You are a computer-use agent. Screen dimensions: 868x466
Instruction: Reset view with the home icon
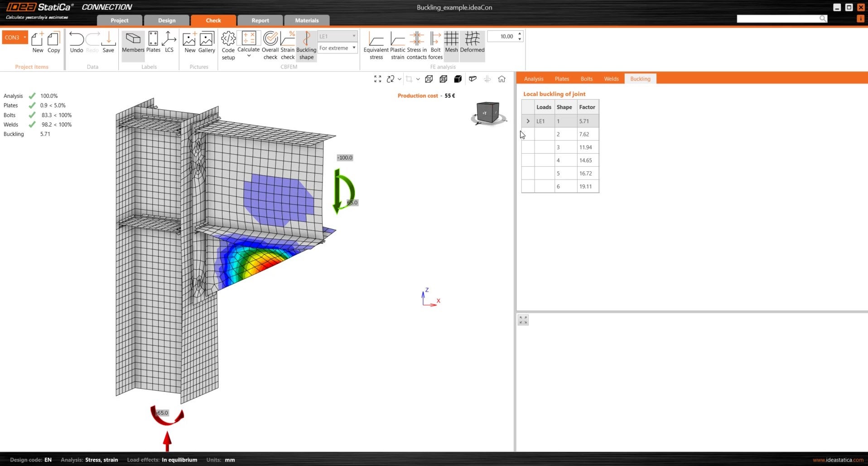tap(502, 79)
